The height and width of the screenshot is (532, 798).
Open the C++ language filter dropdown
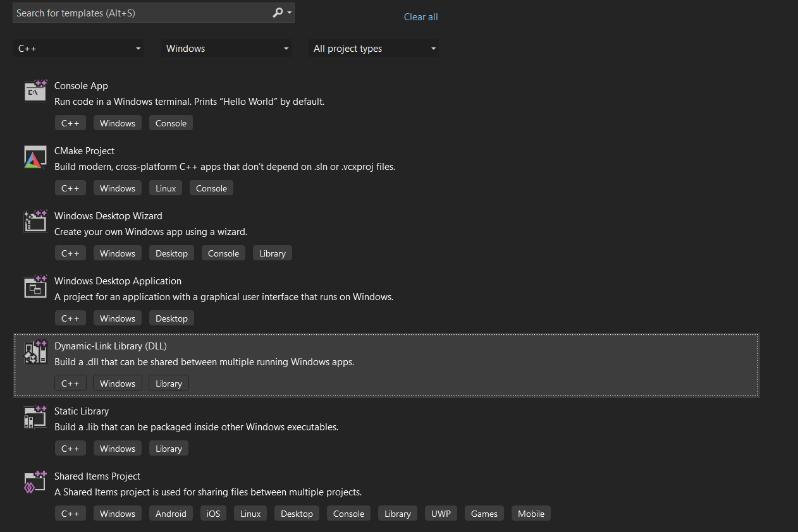coord(78,49)
